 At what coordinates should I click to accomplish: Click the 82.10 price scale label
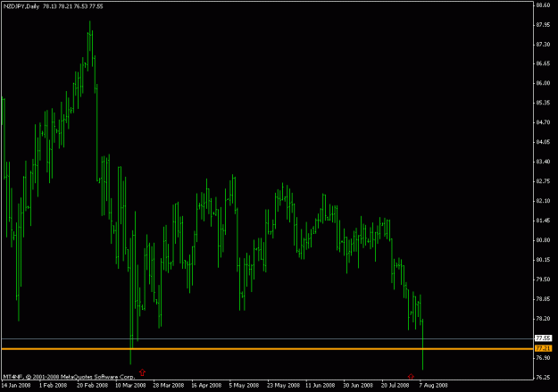tap(543, 201)
